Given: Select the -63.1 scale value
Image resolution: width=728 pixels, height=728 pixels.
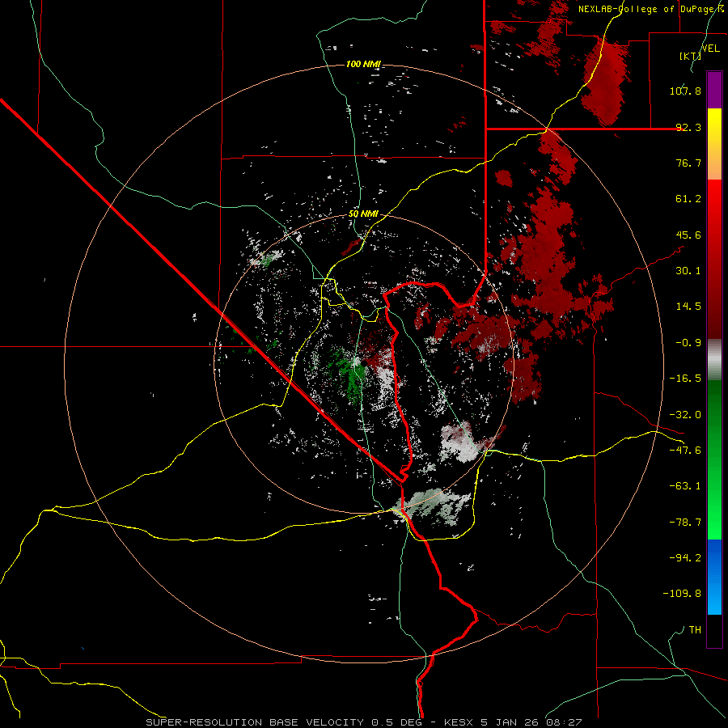Looking at the screenshot, I should 685,486.
